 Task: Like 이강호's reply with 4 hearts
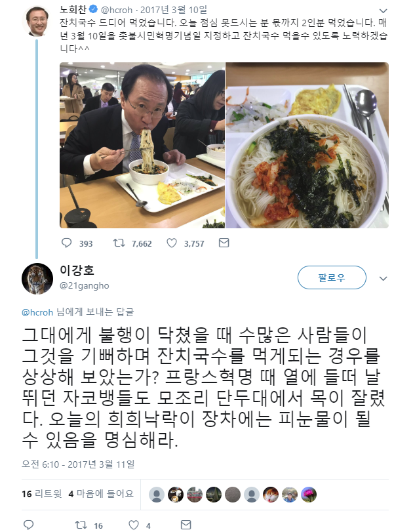(134, 525)
